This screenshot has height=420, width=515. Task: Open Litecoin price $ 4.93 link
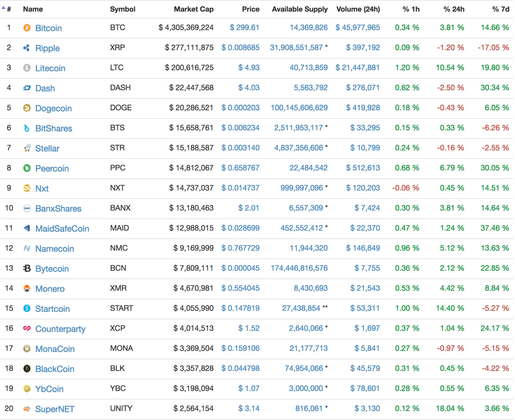coord(249,68)
